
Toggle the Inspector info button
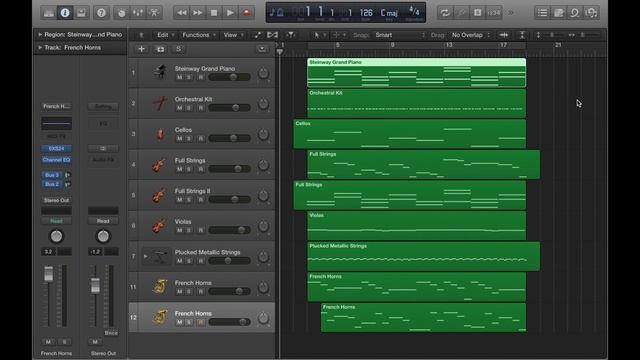coord(65,13)
